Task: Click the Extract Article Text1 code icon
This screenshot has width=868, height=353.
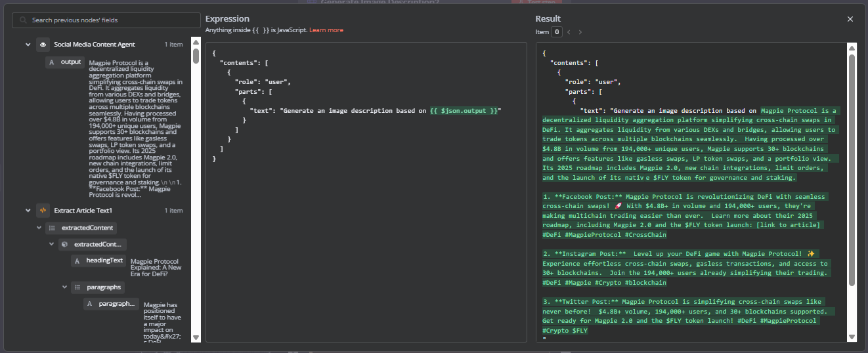Action: pyautogui.click(x=43, y=211)
